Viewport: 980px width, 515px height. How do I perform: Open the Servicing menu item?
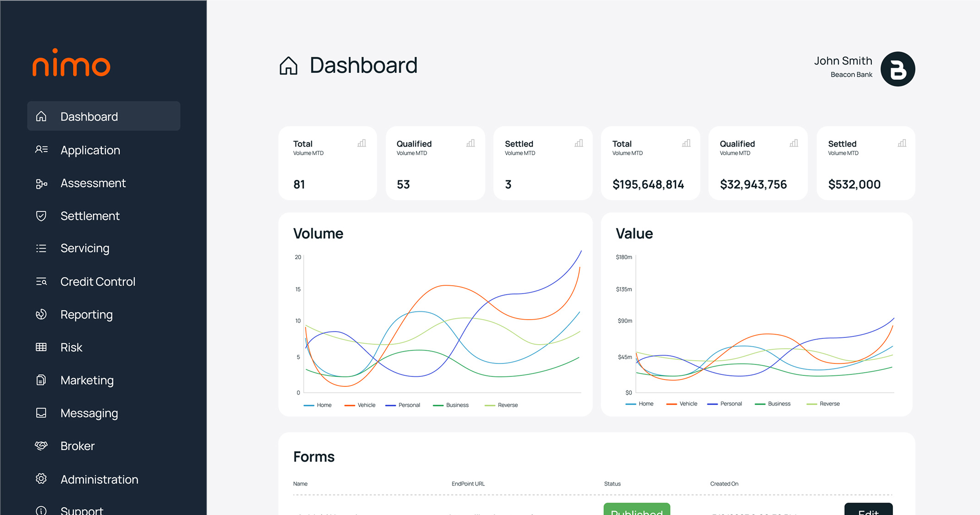click(x=85, y=248)
